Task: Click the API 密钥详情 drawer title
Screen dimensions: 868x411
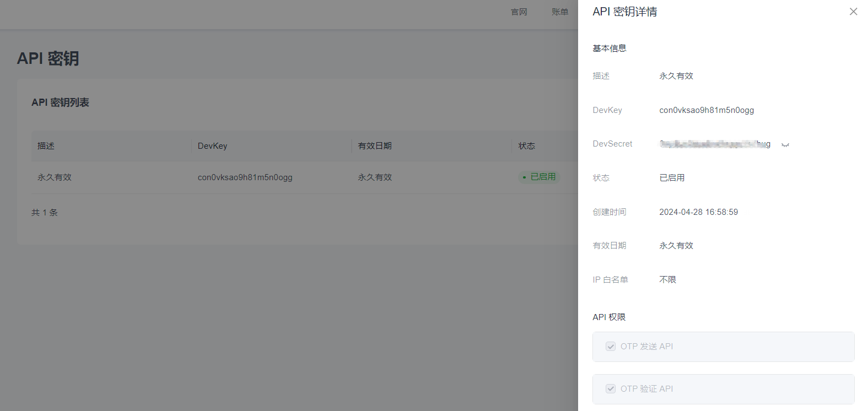Action: pyautogui.click(x=625, y=12)
